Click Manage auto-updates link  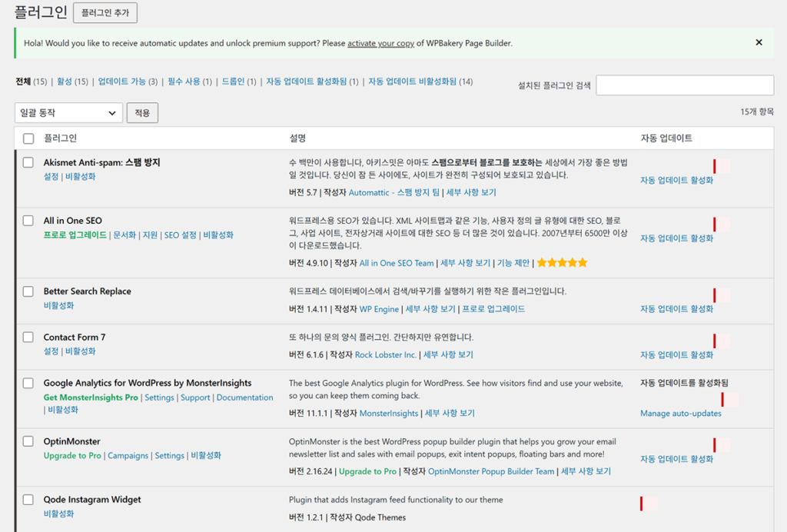click(681, 414)
